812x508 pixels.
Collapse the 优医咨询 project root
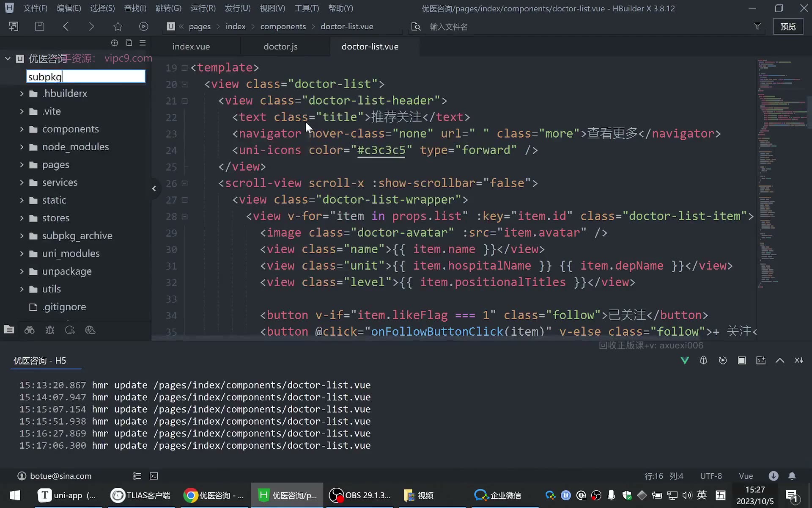(x=8, y=58)
